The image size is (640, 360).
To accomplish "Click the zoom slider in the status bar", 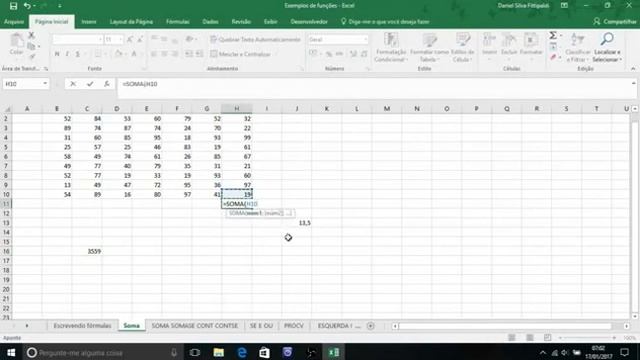I will click(587, 338).
